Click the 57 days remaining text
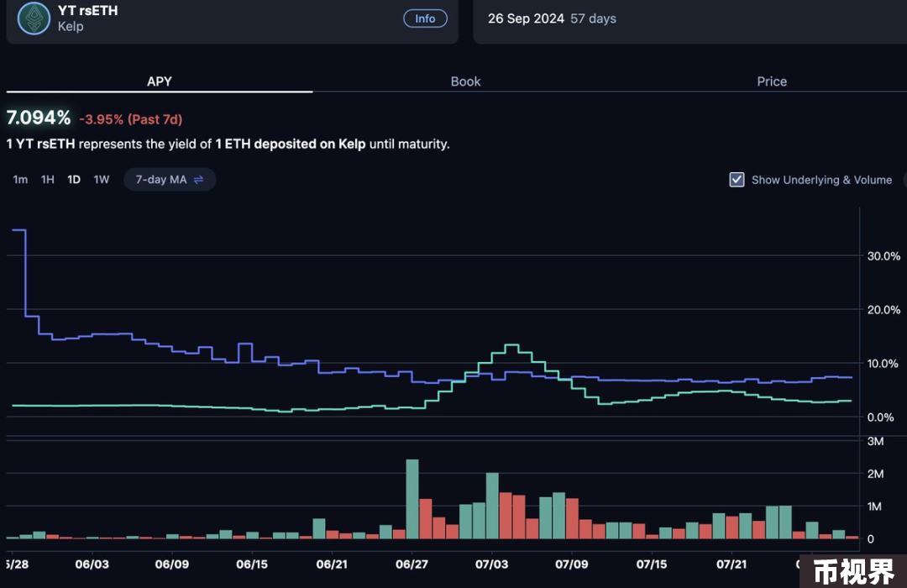This screenshot has width=907, height=588. coord(594,18)
